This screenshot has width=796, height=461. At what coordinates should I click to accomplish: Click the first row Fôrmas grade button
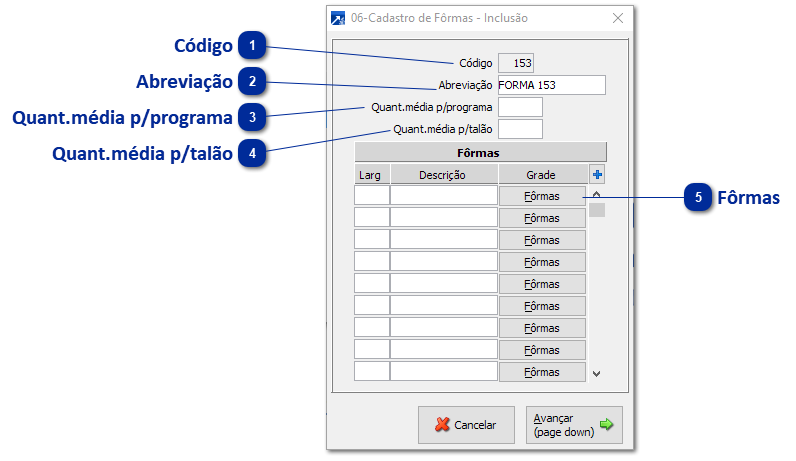point(542,196)
